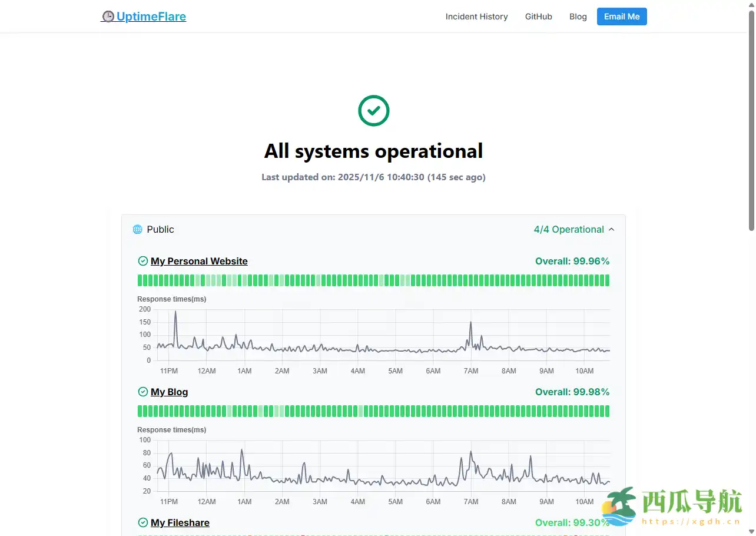Screen dimensions: 756x536
Task: Click the UptimeFlare clock logo icon
Action: pyautogui.click(x=108, y=16)
